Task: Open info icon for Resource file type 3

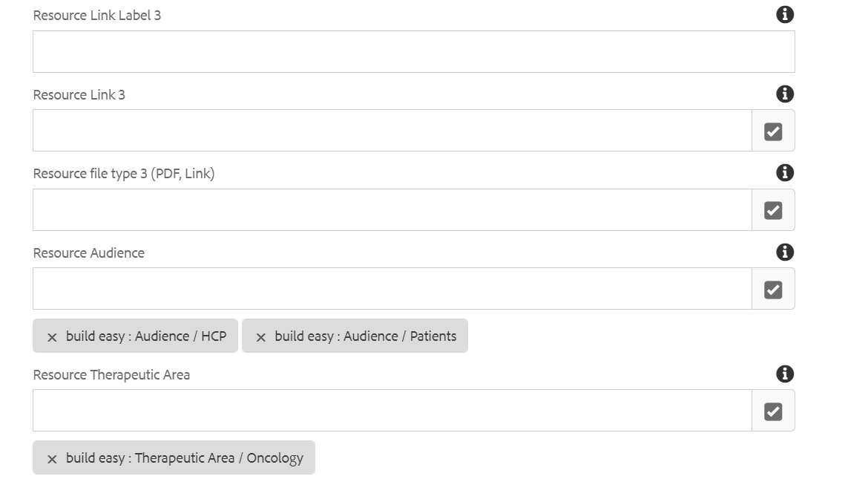Action: [x=784, y=172]
